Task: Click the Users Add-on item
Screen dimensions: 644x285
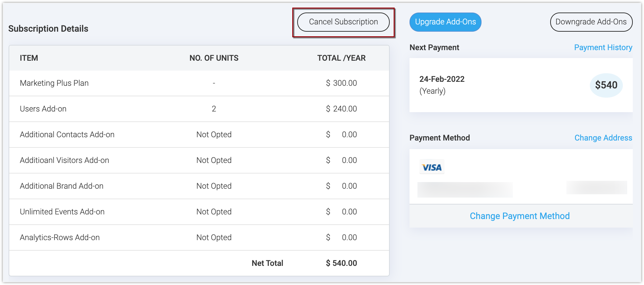Action: (43, 109)
